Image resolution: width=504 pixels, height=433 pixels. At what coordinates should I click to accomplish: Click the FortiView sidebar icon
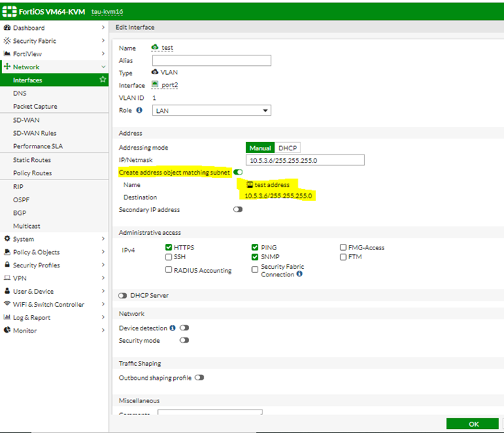tap(7, 54)
